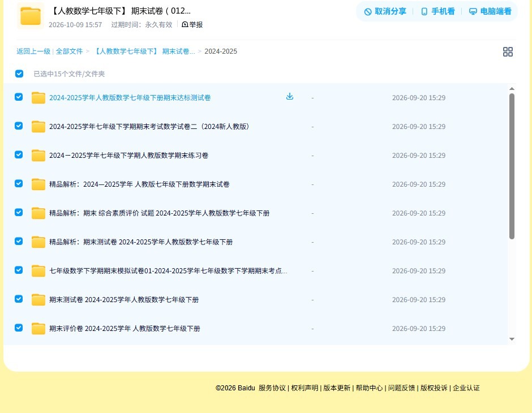Switch to grid view icon
Screen dimensions: 532x413
pos(508,51)
